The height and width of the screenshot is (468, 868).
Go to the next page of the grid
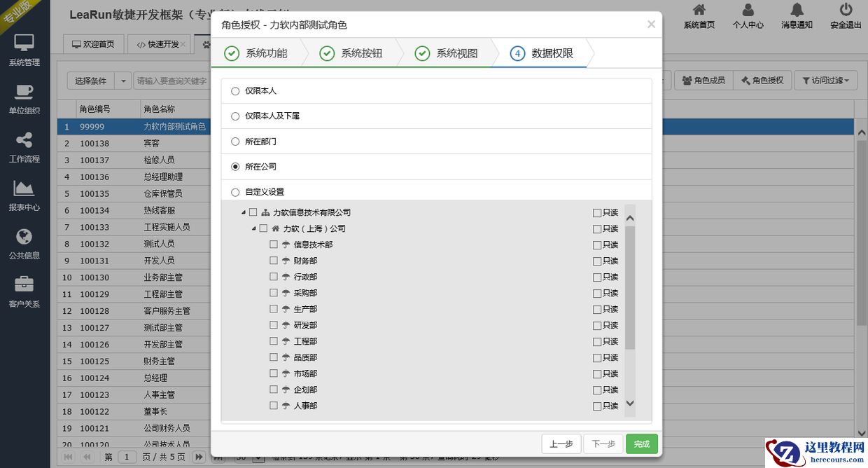199,457
